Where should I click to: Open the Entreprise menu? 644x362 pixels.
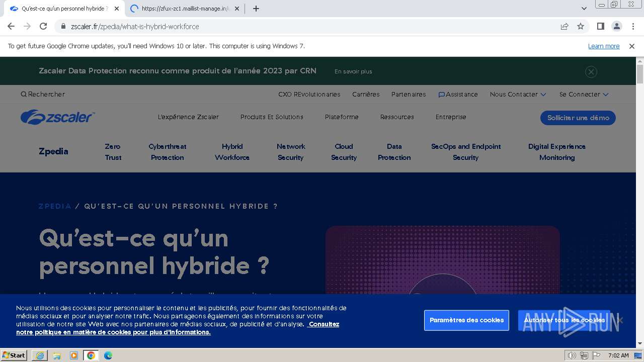pos(451,117)
